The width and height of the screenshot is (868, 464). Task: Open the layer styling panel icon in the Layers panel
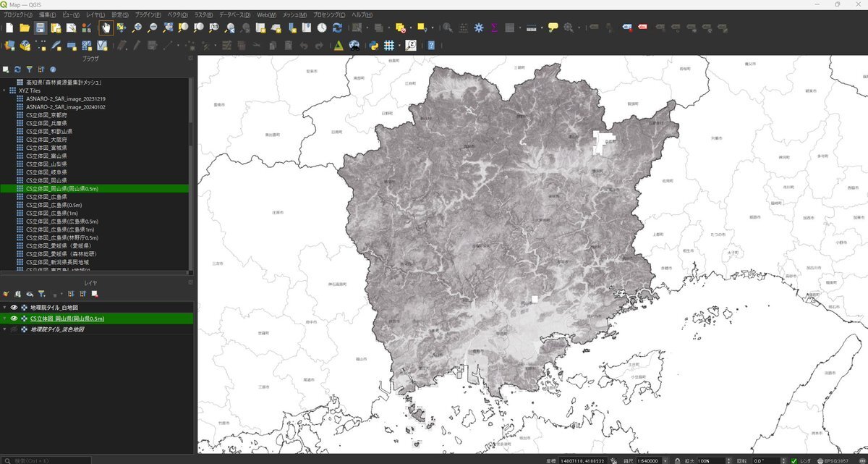(x=6, y=294)
